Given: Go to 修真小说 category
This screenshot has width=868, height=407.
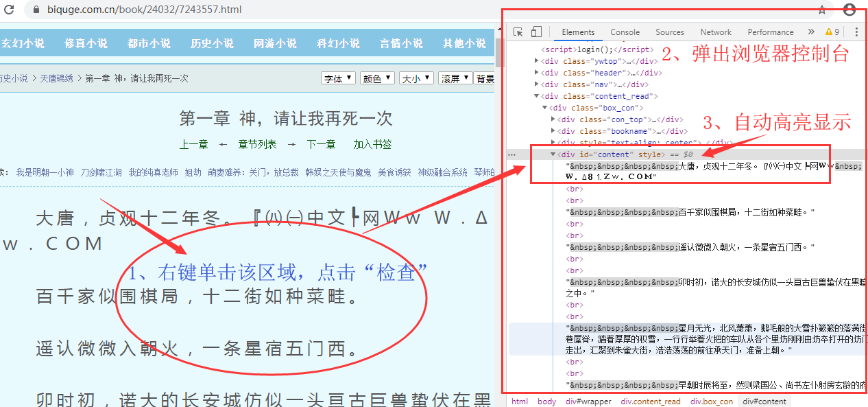Looking at the screenshot, I should click(x=86, y=43).
